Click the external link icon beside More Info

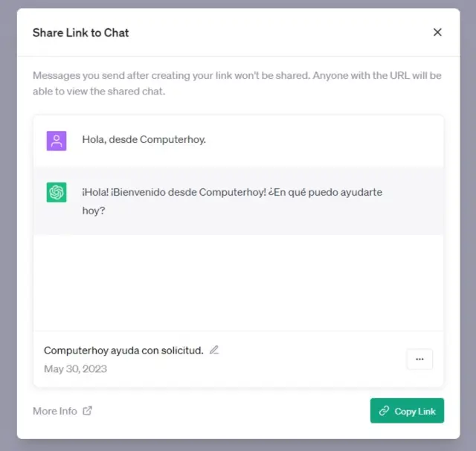point(87,411)
